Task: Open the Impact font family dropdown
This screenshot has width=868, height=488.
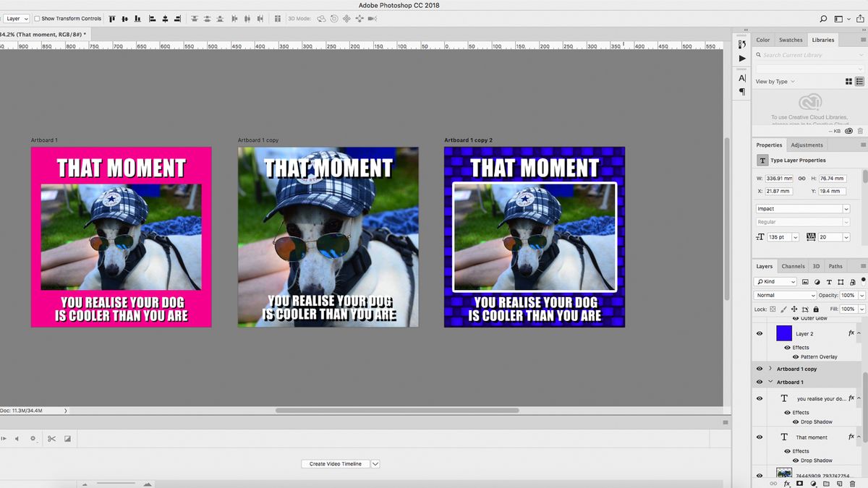Action: click(x=801, y=208)
